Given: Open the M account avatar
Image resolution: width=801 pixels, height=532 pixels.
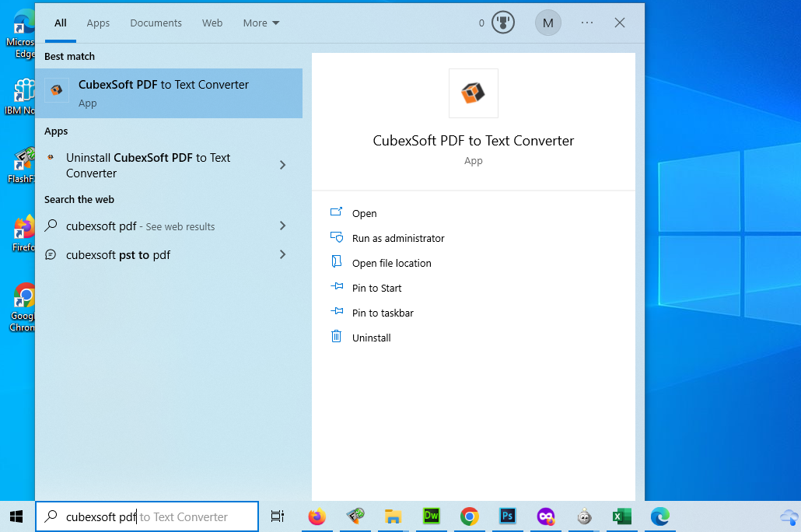Looking at the screenshot, I should (x=547, y=23).
